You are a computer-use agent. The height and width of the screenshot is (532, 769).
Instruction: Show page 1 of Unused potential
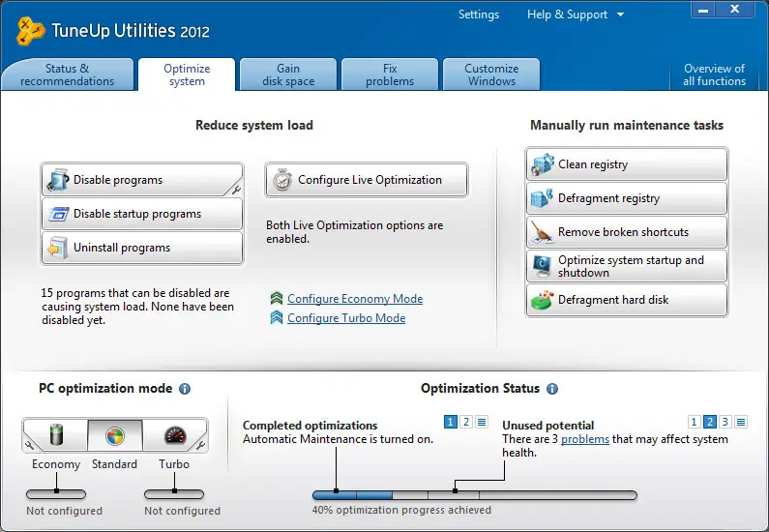tap(694, 422)
